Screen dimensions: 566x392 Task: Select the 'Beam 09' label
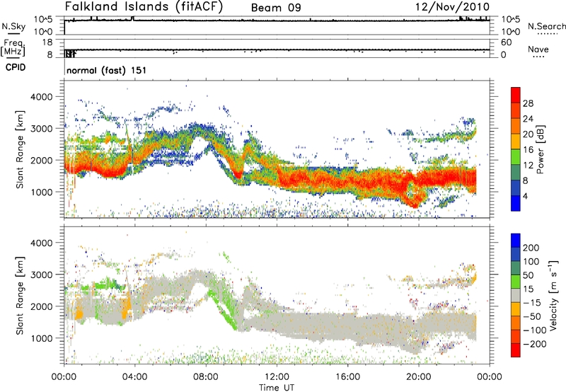point(276,8)
